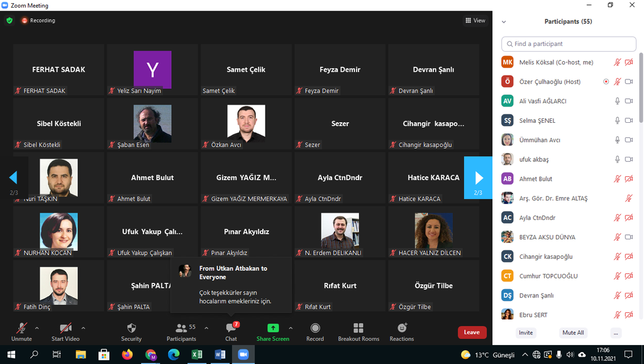644x364 pixels.
Task: Toggle camera for Ümmühan Avcı
Action: pyautogui.click(x=629, y=140)
